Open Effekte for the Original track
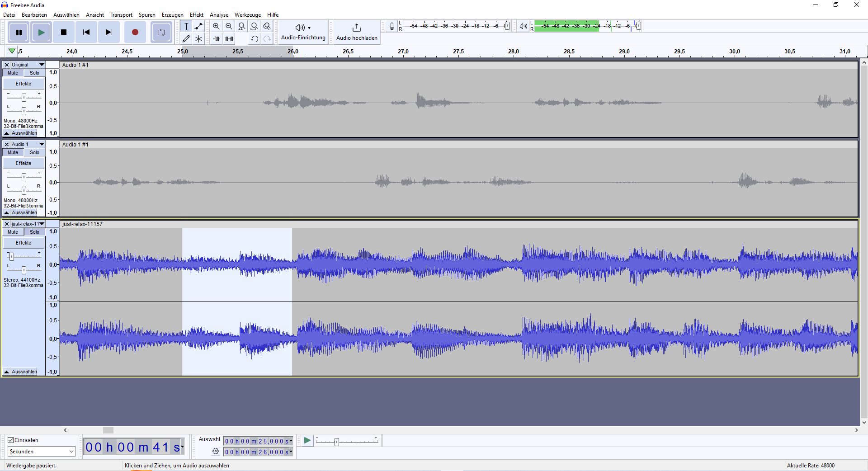The image size is (868, 471). [24, 84]
